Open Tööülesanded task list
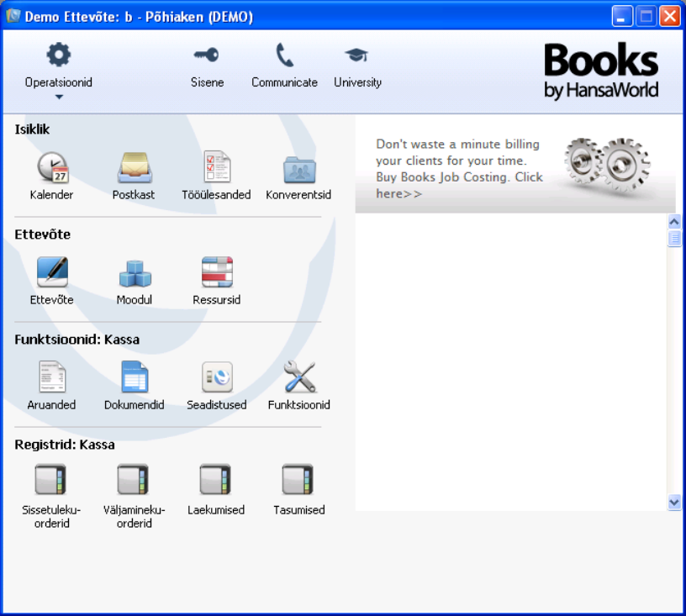 pyautogui.click(x=217, y=166)
